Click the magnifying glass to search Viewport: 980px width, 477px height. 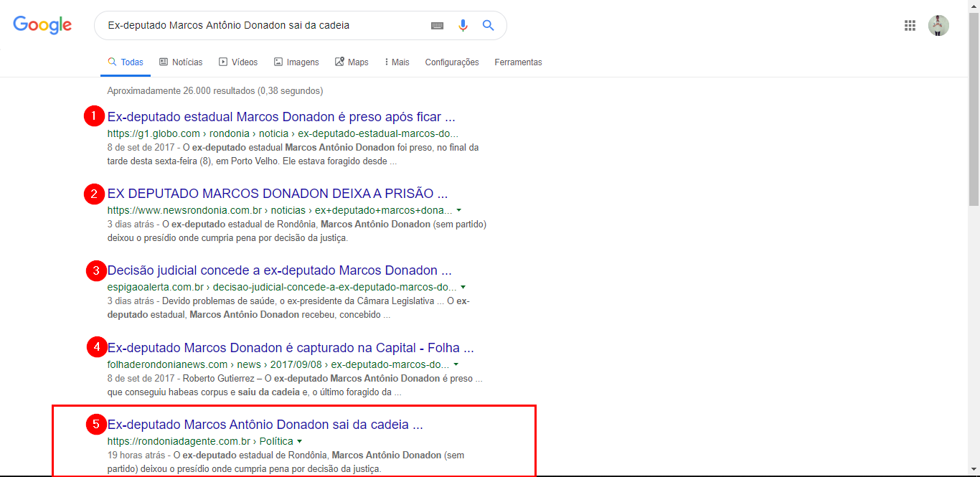(488, 24)
